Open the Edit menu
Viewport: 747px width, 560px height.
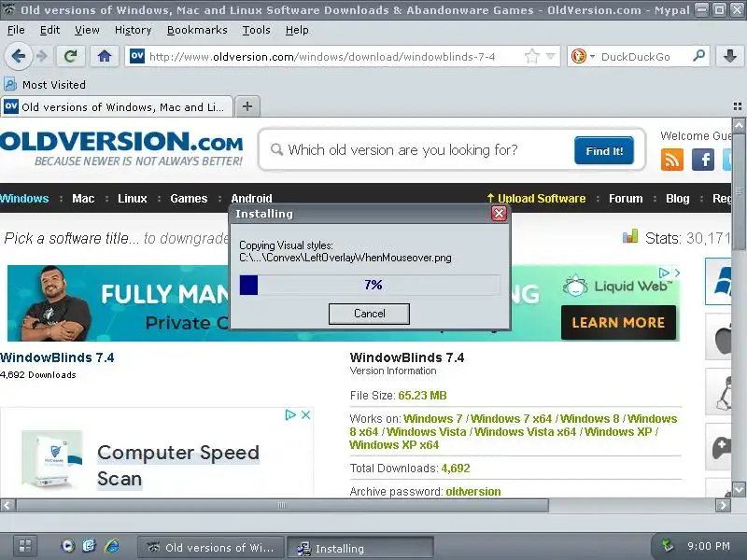(49, 30)
